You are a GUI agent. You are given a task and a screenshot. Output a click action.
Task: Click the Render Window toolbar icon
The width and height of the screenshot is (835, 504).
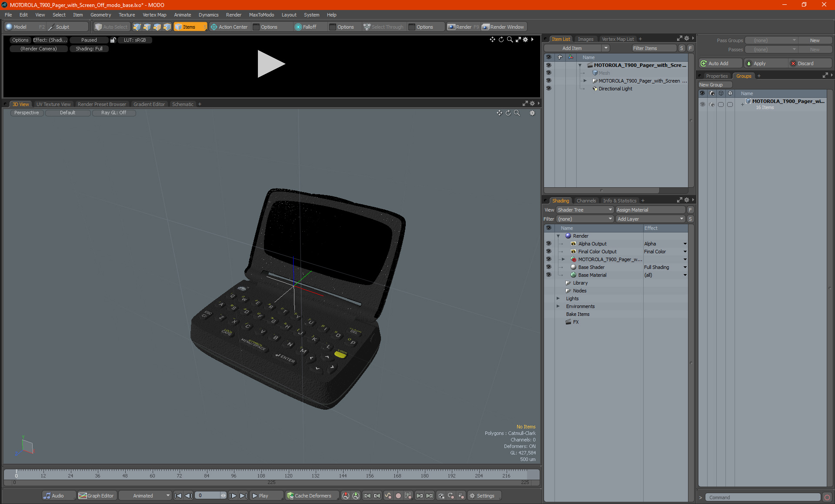[x=486, y=27]
